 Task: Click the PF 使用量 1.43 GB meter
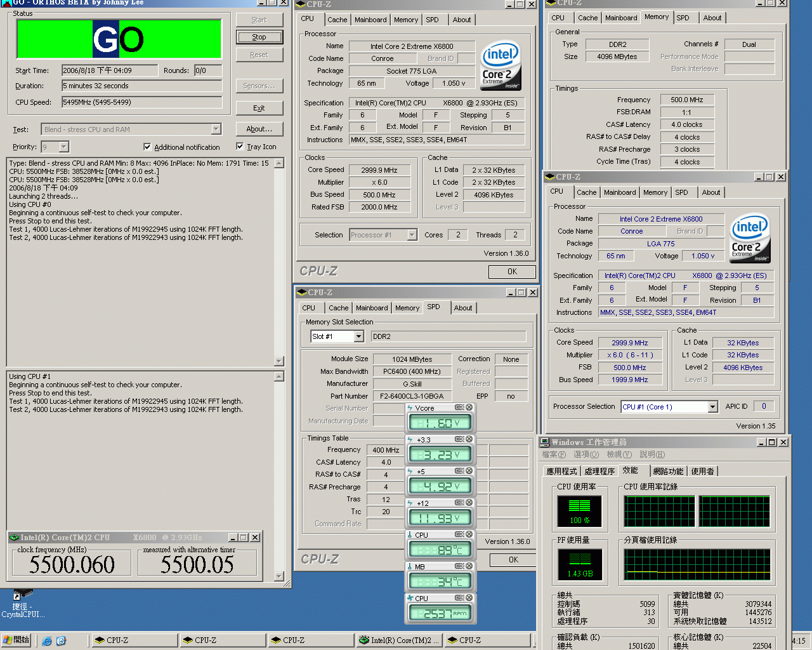click(579, 565)
